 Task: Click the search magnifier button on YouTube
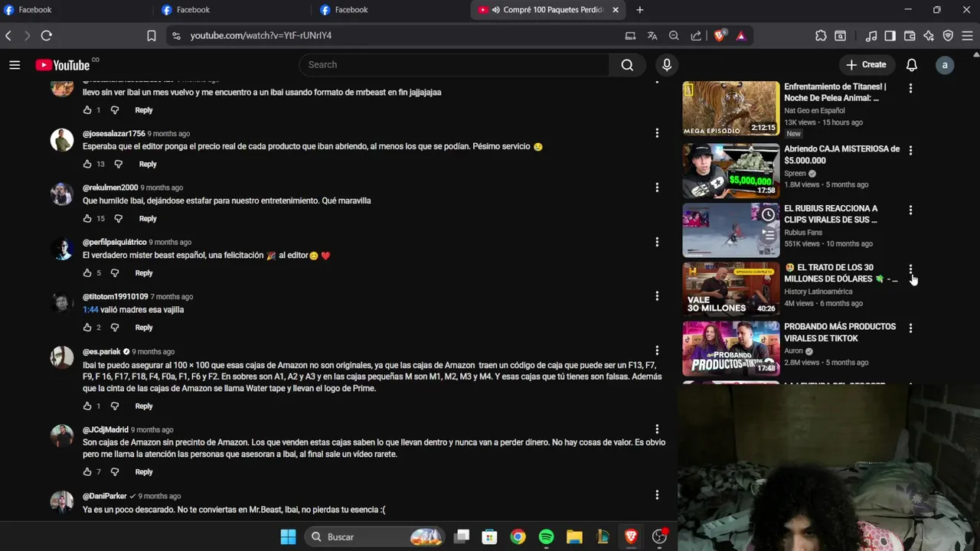[627, 65]
